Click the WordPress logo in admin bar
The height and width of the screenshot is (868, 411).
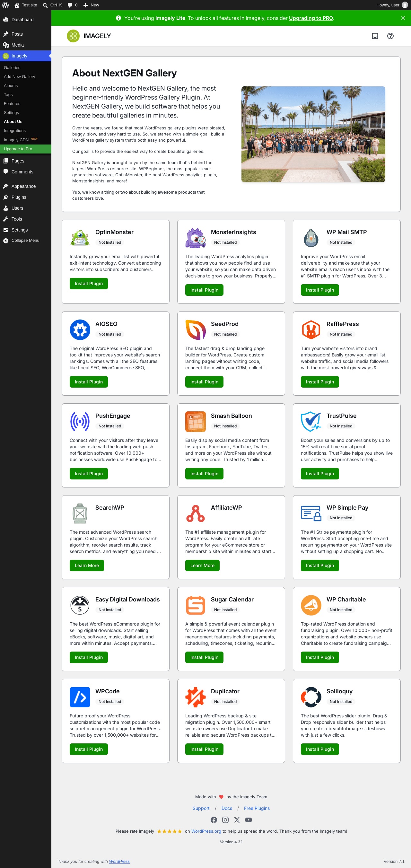pyautogui.click(x=5, y=5)
